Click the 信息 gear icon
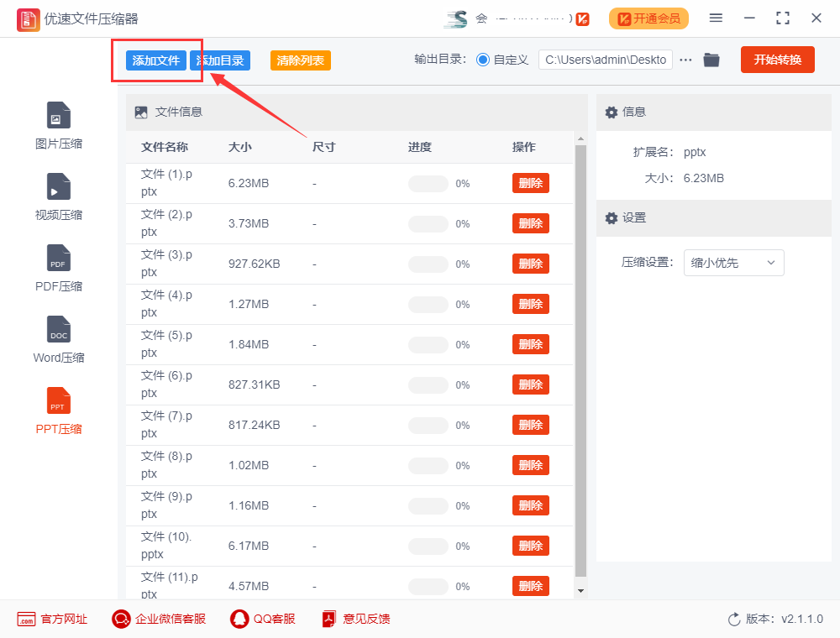840x638 pixels. 612,112
